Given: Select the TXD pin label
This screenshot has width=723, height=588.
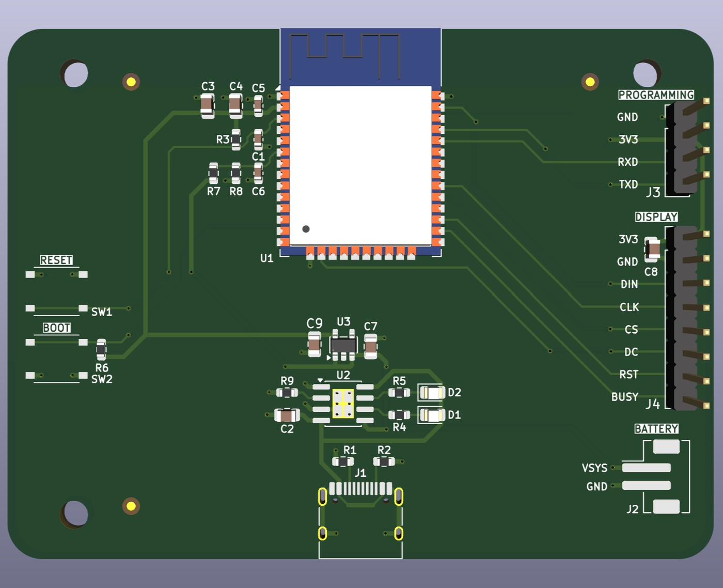Looking at the screenshot, I should coord(628,184).
